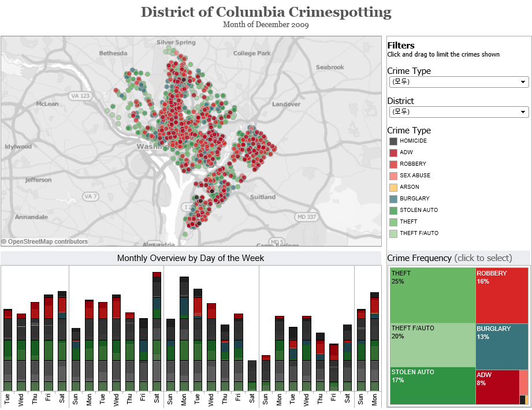Click the ROBBERY 16% treemap block
The image size is (532, 410).
click(x=501, y=295)
